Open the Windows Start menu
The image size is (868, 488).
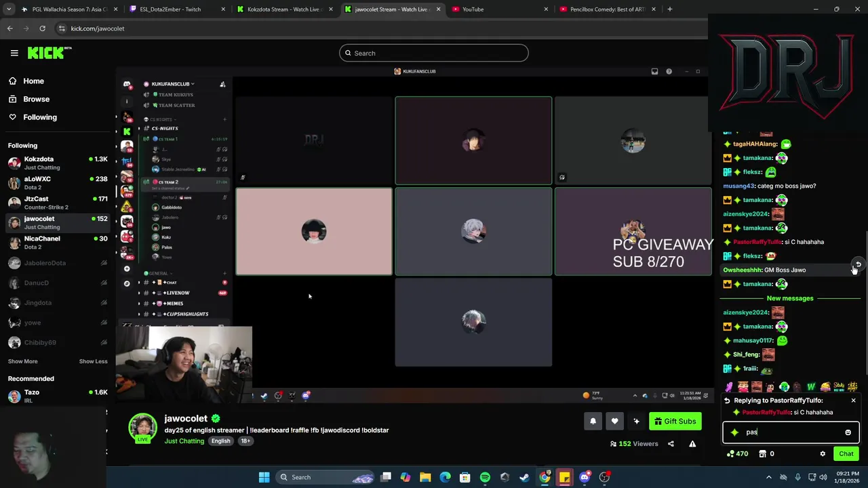point(264,477)
